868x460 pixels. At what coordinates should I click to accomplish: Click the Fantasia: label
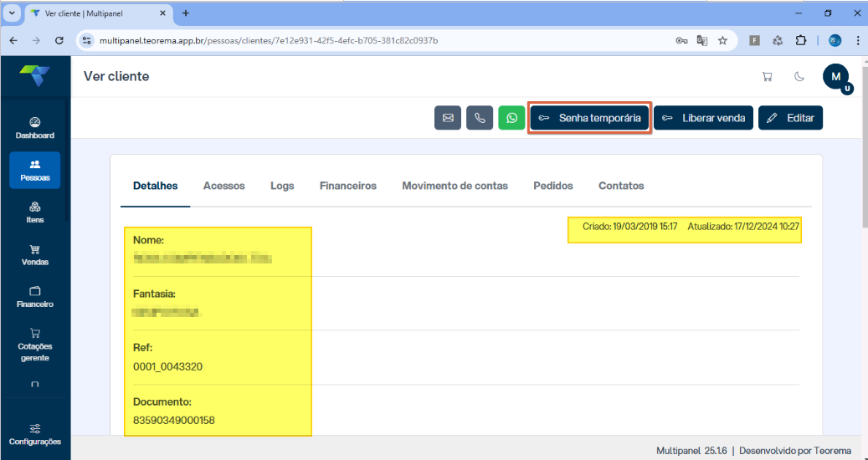[155, 294]
